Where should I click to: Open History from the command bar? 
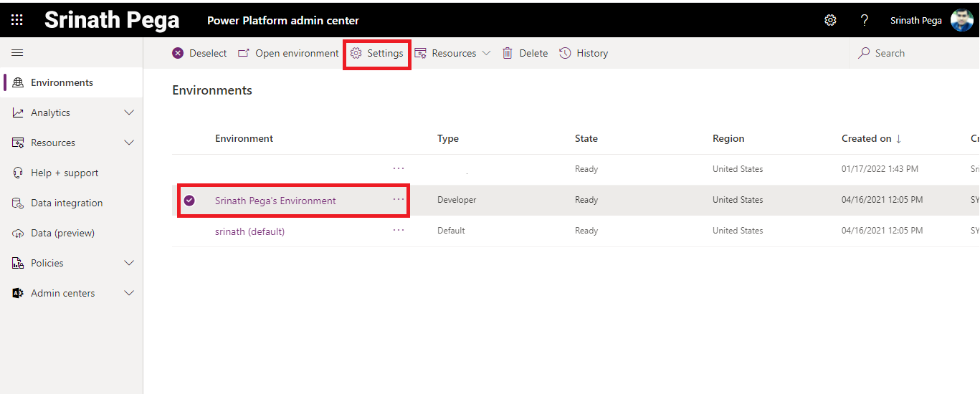[584, 53]
